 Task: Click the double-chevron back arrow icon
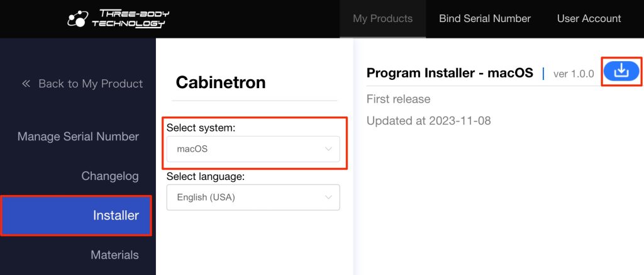26,84
